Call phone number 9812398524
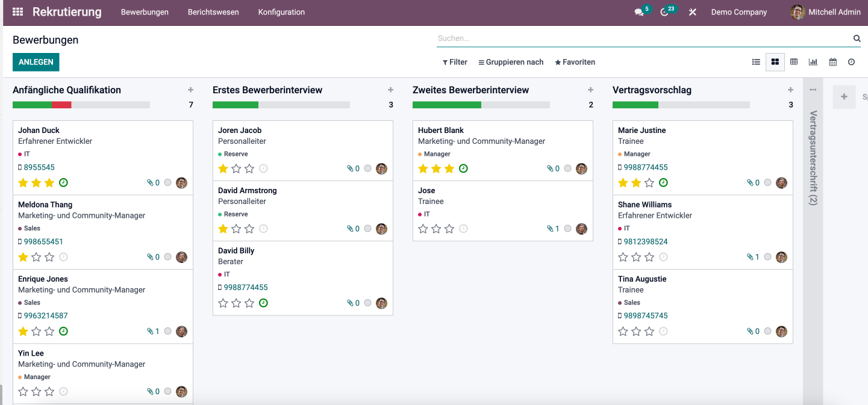This screenshot has width=868, height=405. tap(646, 241)
